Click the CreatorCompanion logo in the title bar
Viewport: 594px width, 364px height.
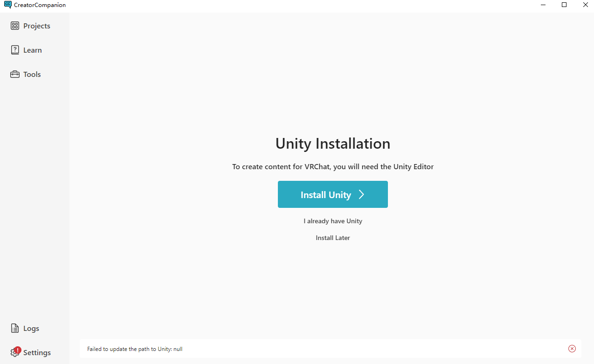[8, 5]
